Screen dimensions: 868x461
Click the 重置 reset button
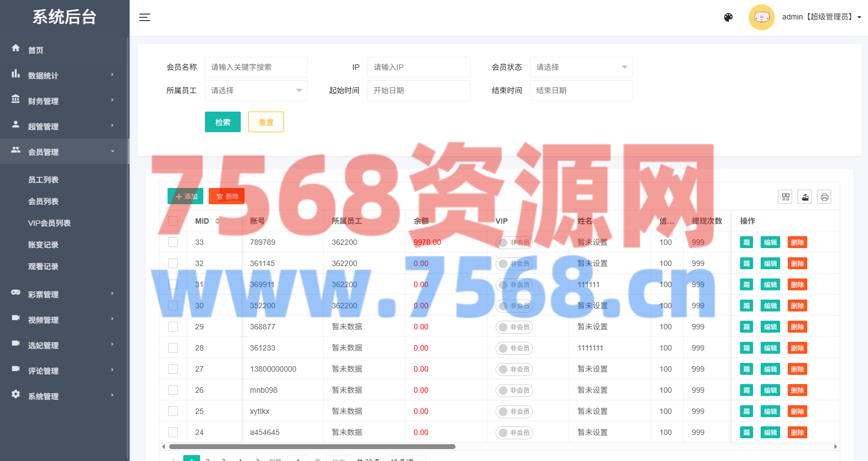(266, 122)
